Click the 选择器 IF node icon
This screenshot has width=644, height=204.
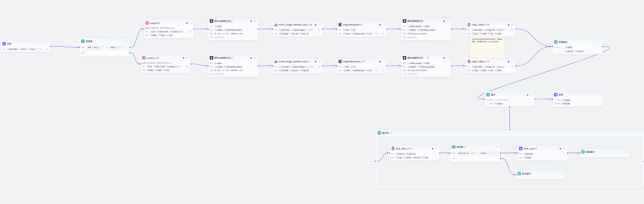tap(83, 41)
